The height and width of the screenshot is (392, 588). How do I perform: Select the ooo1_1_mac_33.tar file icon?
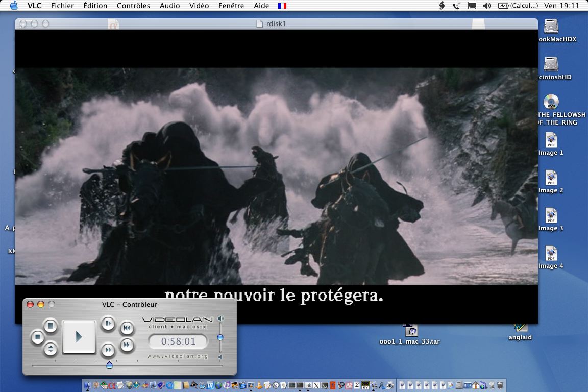click(x=411, y=330)
